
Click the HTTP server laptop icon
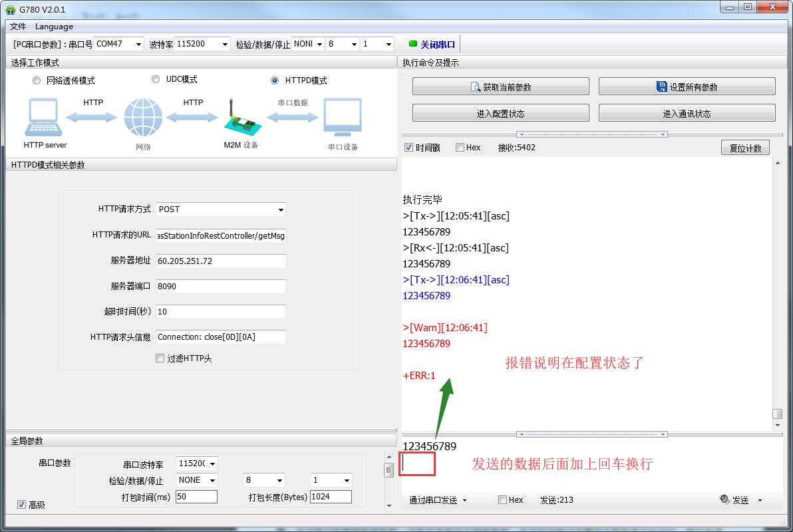pos(45,118)
